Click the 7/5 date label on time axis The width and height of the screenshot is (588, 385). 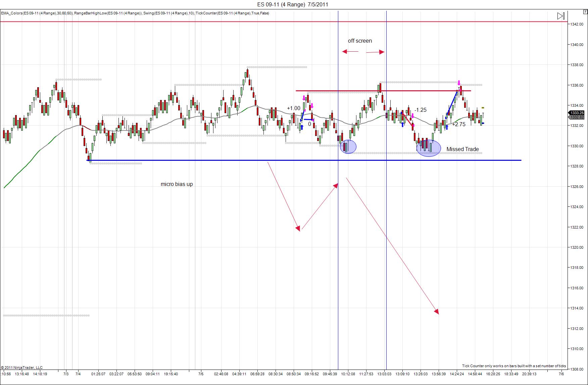pos(201,374)
